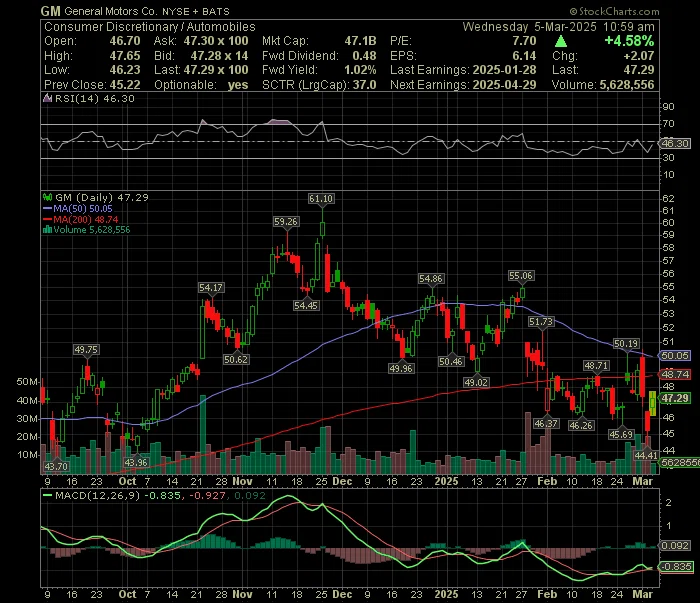700x603 pixels.
Task: Click the 49.96 low price annotation
Action: [401, 368]
